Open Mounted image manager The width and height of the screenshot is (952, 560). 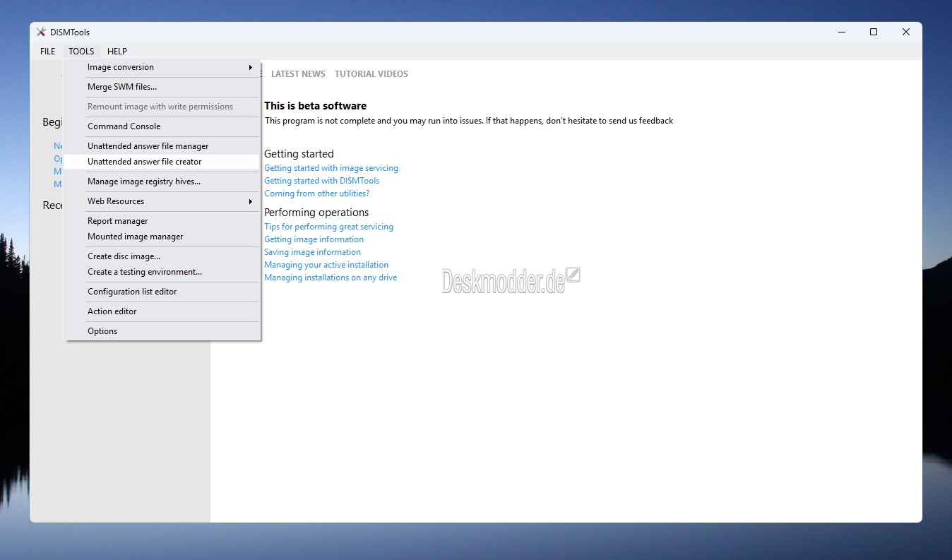(x=162, y=237)
